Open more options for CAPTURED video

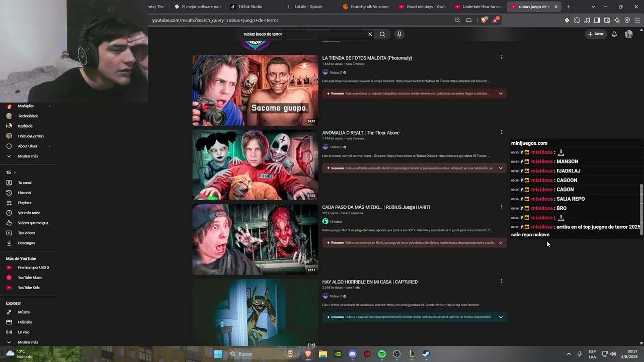click(502, 282)
